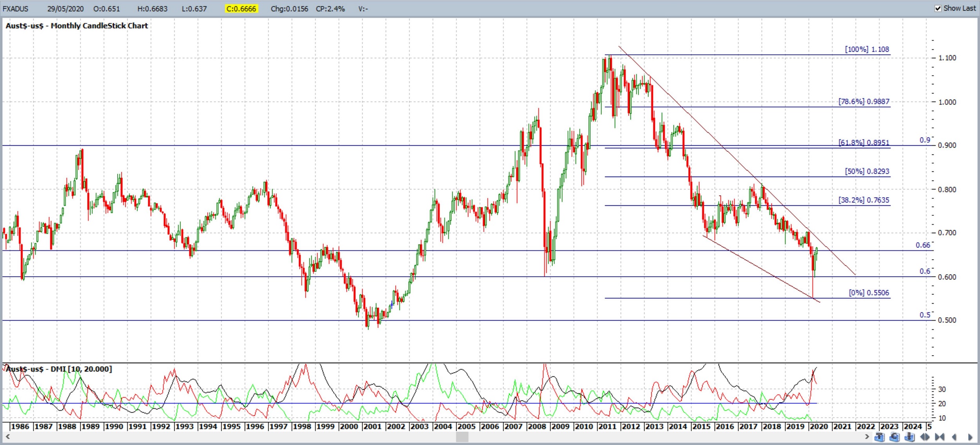Click the change value Chg:0.0156
Screen dimensions: 980x445
coord(289,9)
